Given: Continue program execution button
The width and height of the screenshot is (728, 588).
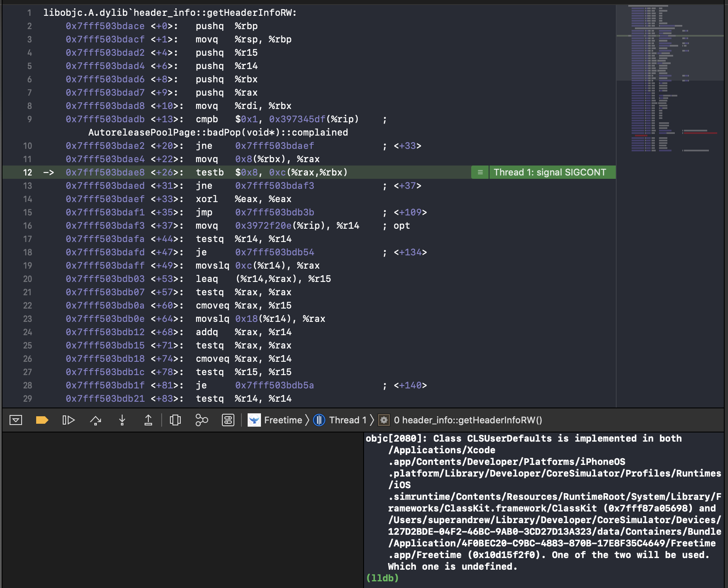Looking at the screenshot, I should [69, 420].
